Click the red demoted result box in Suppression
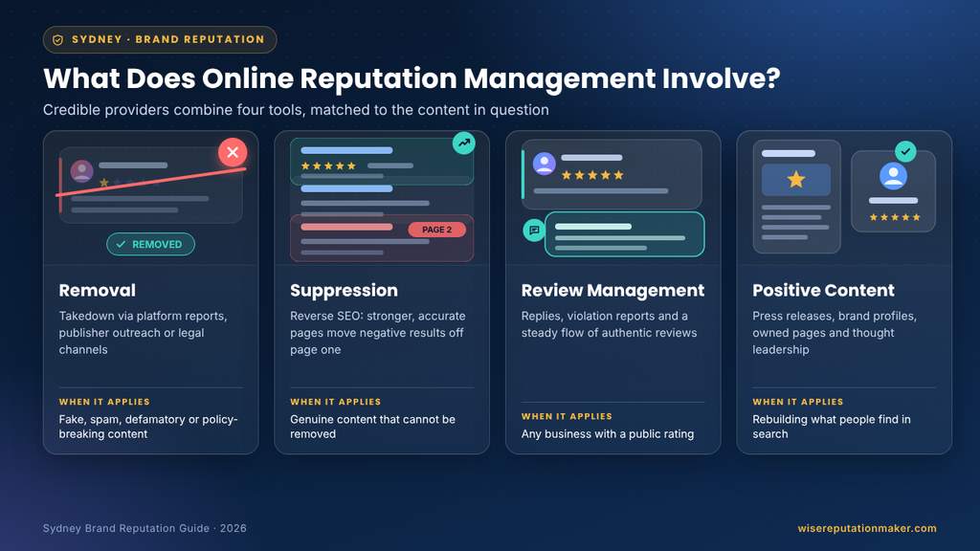 point(382,238)
